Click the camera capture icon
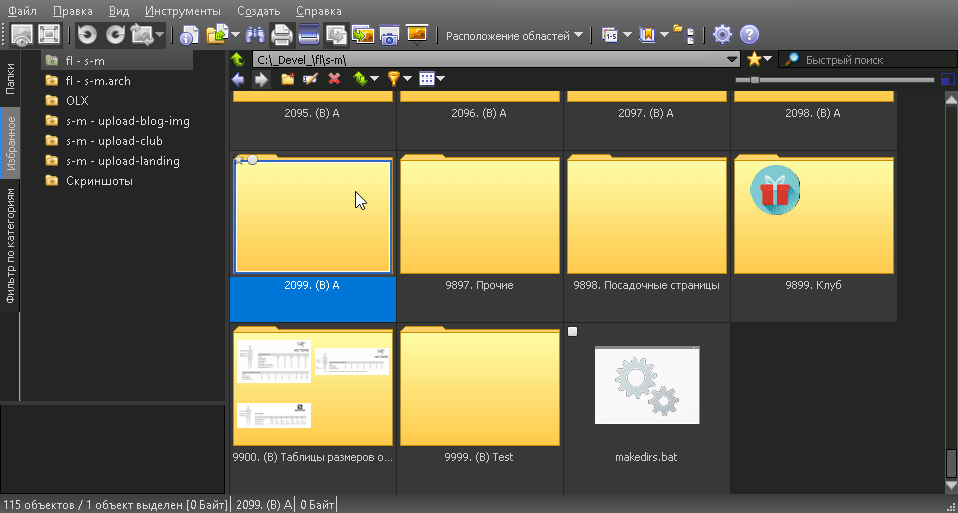The image size is (958, 513). (389, 35)
